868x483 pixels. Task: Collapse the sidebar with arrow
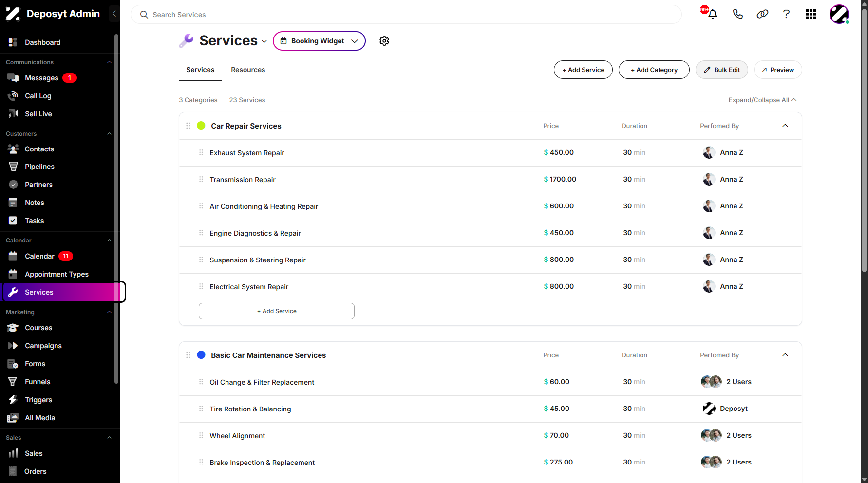114,14
